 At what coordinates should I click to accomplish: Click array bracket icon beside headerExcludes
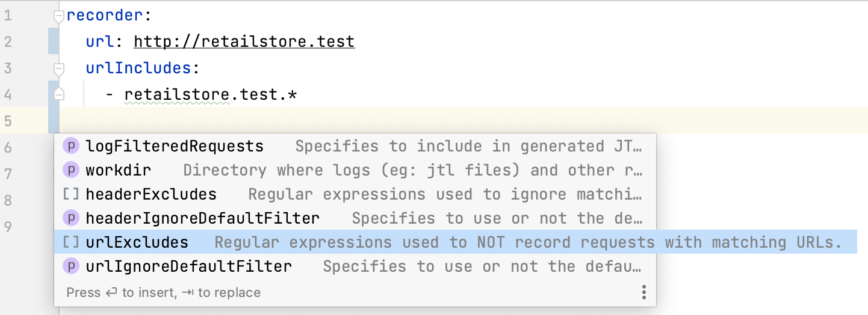coord(71,194)
